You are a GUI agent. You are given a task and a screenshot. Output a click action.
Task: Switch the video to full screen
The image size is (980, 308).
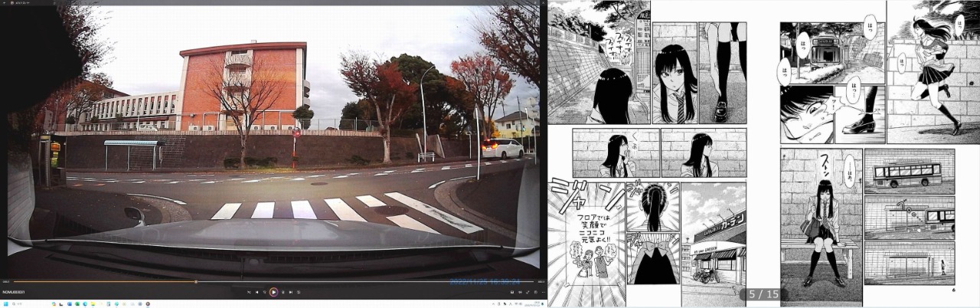528,292
